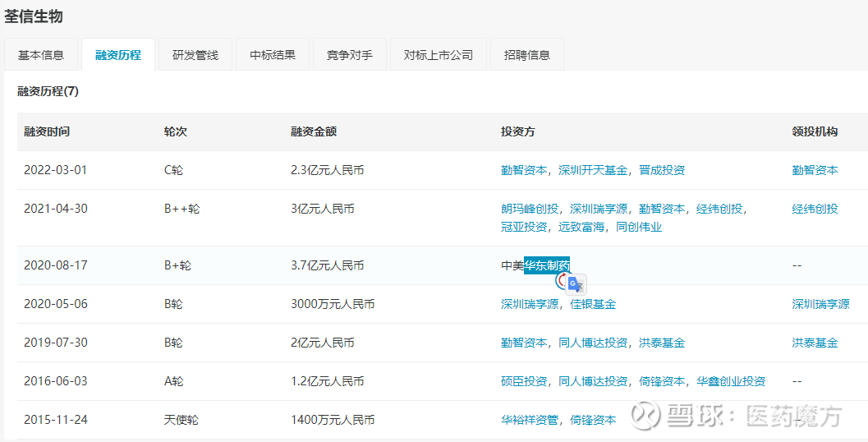This screenshot has height=442, width=868.
Task: Go to the 竞争对手 tab
Action: 349,55
